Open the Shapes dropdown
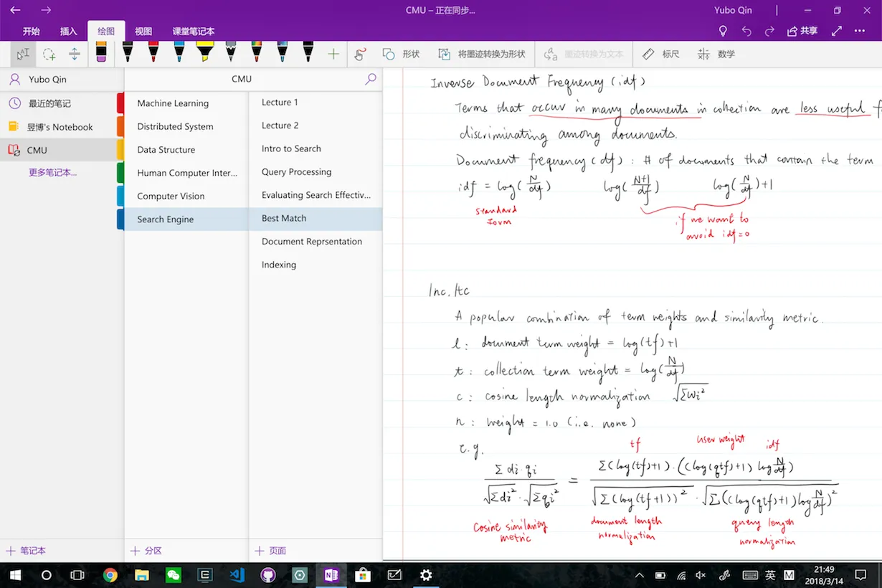 click(x=401, y=54)
